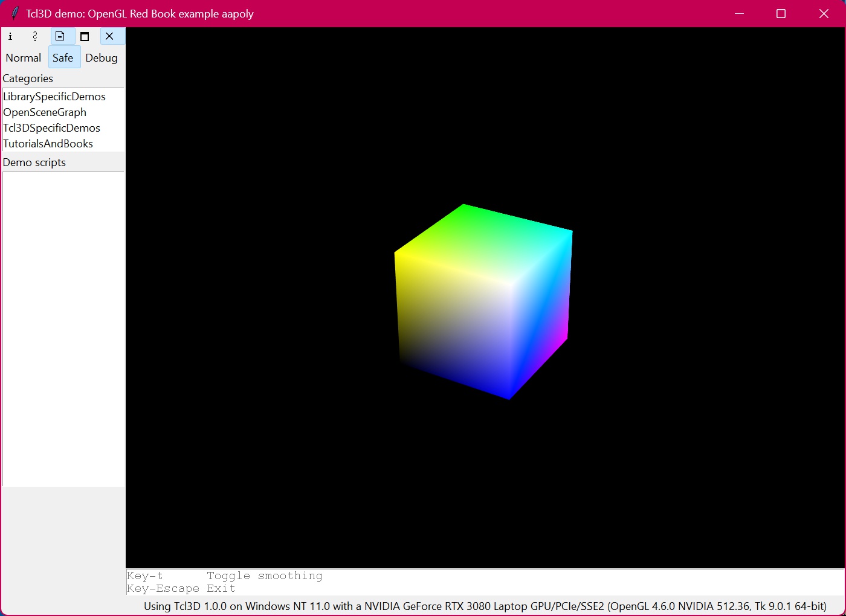
Task: Click the Demo scripts label
Action: click(34, 162)
